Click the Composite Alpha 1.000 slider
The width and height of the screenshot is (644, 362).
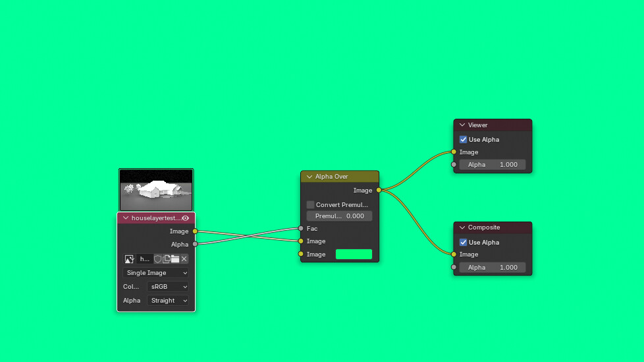493,268
